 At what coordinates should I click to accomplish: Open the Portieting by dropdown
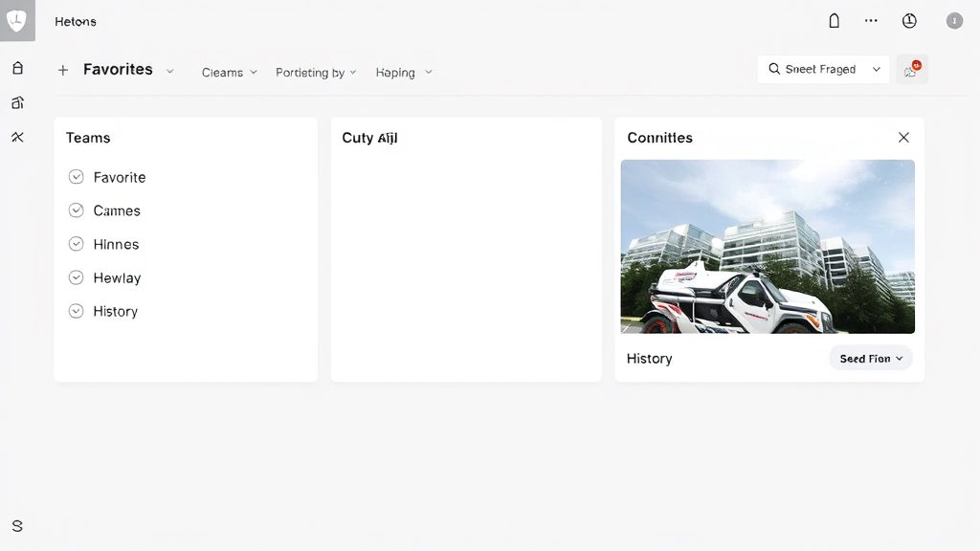point(316,73)
